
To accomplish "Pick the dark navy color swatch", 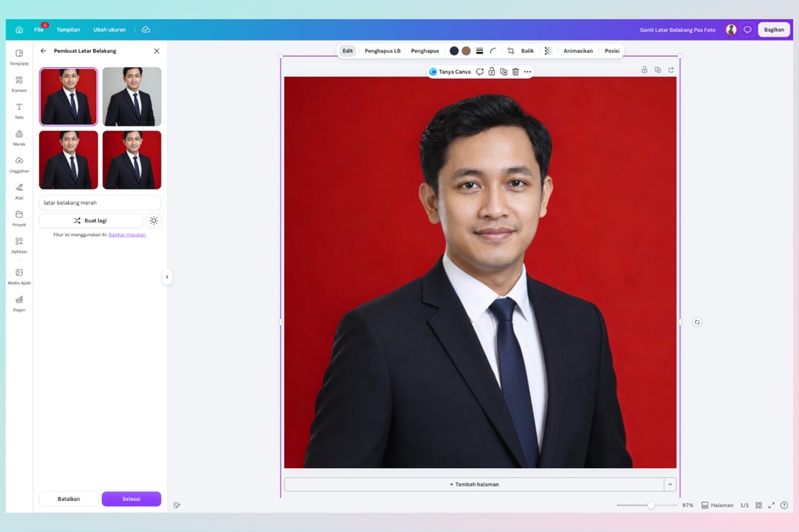I will [454, 51].
